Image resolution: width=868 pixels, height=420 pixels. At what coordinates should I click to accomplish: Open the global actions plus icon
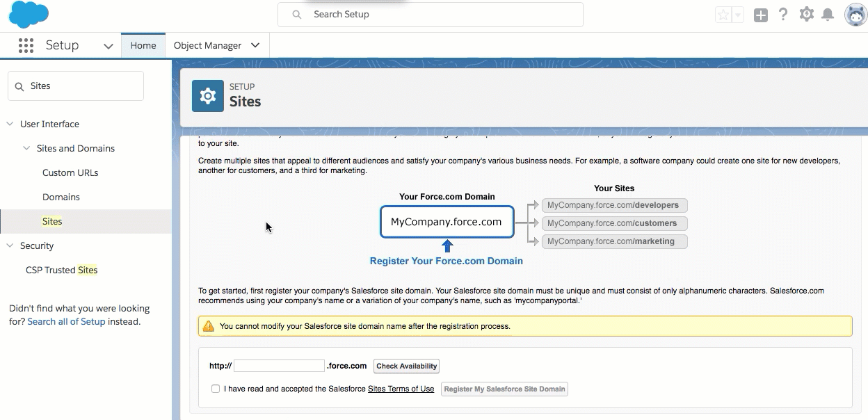761,15
